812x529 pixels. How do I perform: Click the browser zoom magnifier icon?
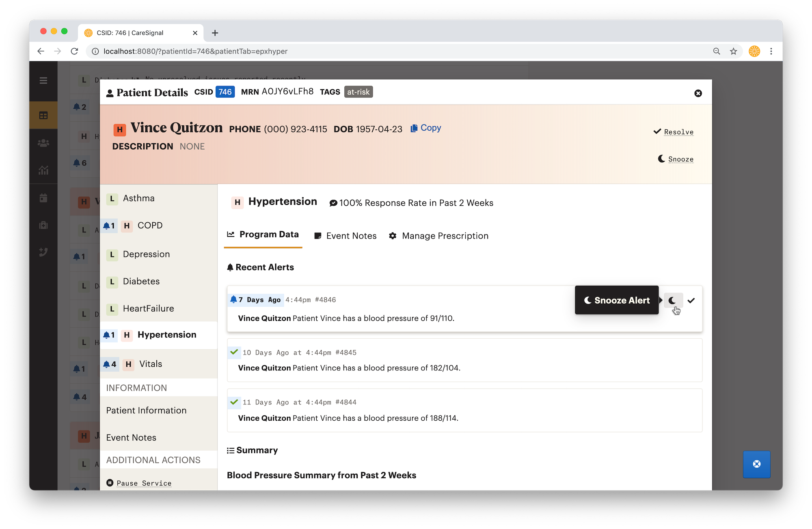click(x=717, y=51)
